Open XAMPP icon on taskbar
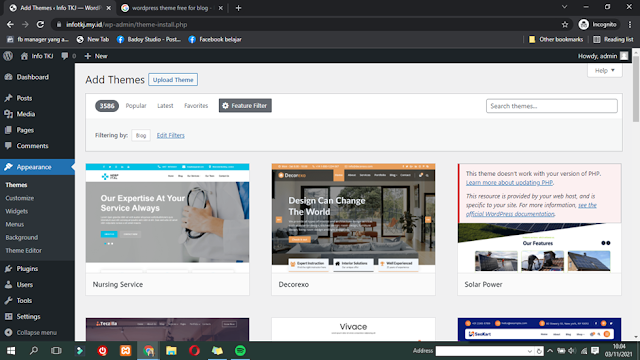 [125, 351]
